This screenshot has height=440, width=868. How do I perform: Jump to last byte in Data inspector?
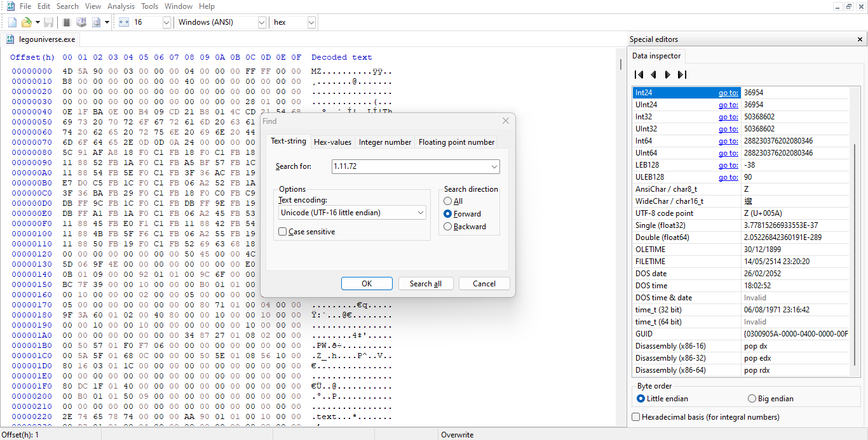[682, 74]
